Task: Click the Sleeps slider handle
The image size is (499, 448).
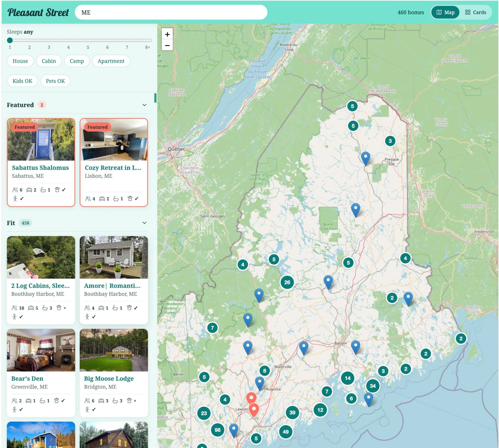Action: [x=10, y=40]
